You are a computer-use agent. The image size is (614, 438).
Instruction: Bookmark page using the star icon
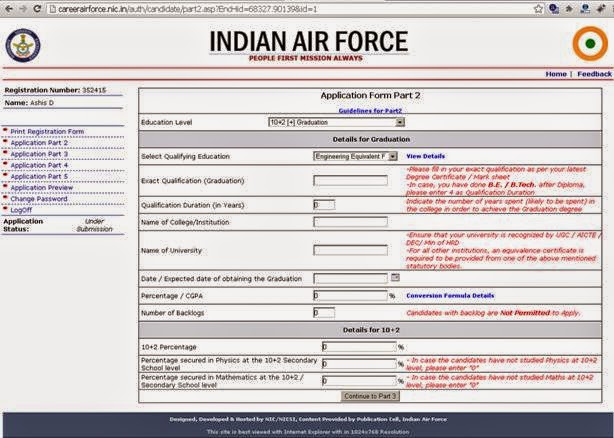tap(539, 9)
